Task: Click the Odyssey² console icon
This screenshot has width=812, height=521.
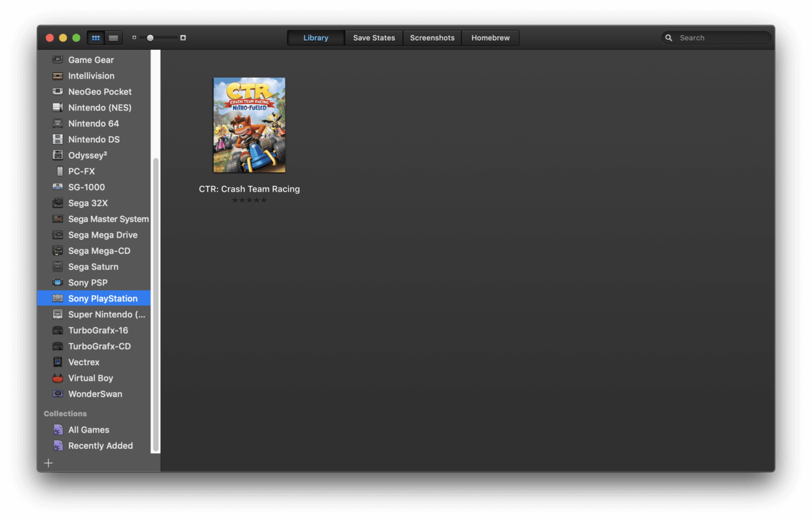Action: [x=58, y=155]
